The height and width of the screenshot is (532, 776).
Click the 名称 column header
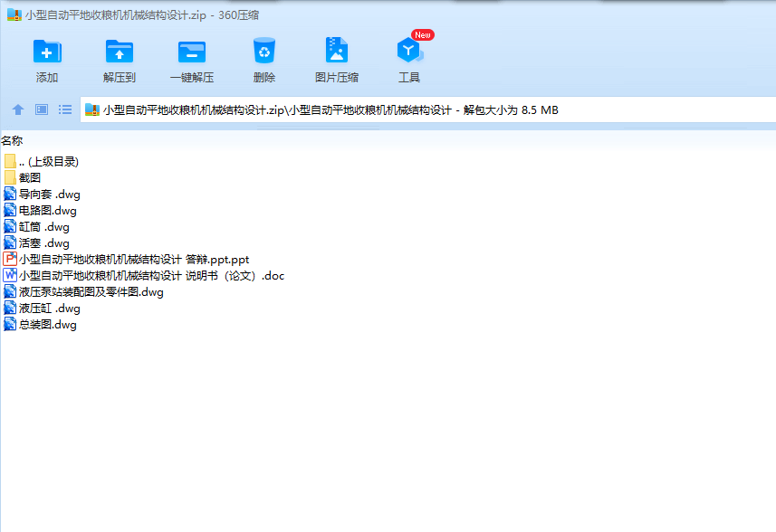(12, 141)
